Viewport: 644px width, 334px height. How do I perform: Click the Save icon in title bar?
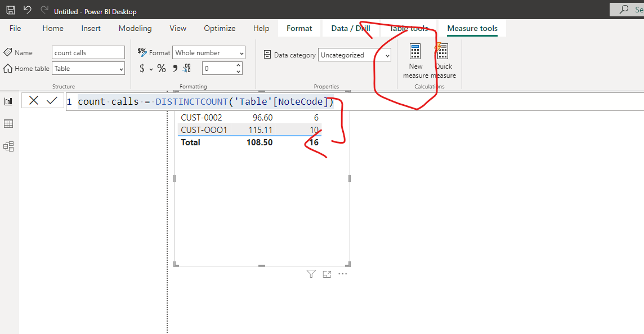point(11,10)
